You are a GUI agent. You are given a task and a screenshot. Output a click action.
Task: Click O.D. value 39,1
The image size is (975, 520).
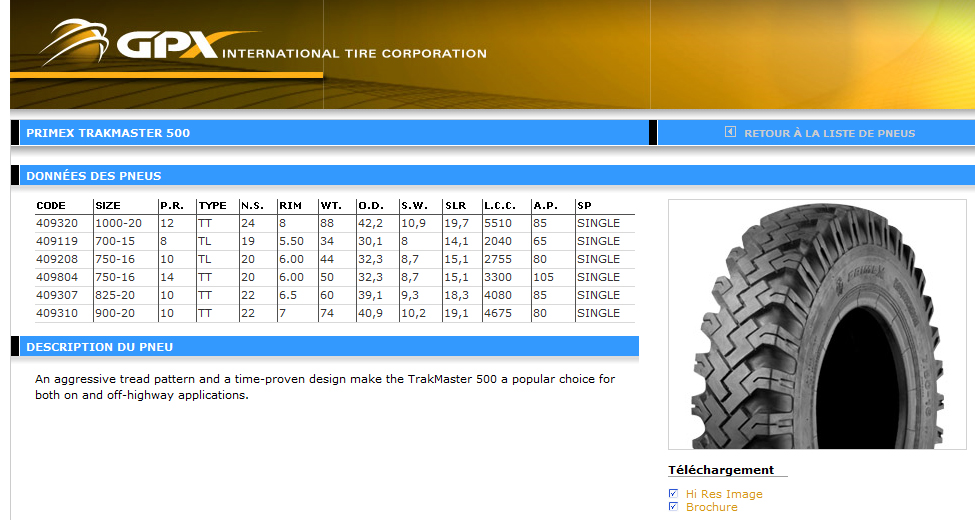click(371, 295)
